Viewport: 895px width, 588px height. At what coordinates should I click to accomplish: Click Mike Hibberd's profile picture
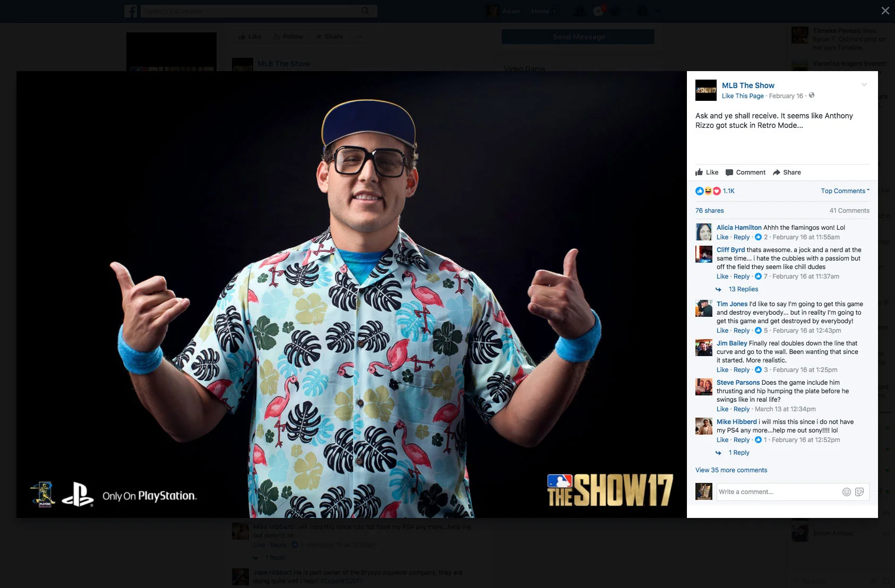pos(704,426)
